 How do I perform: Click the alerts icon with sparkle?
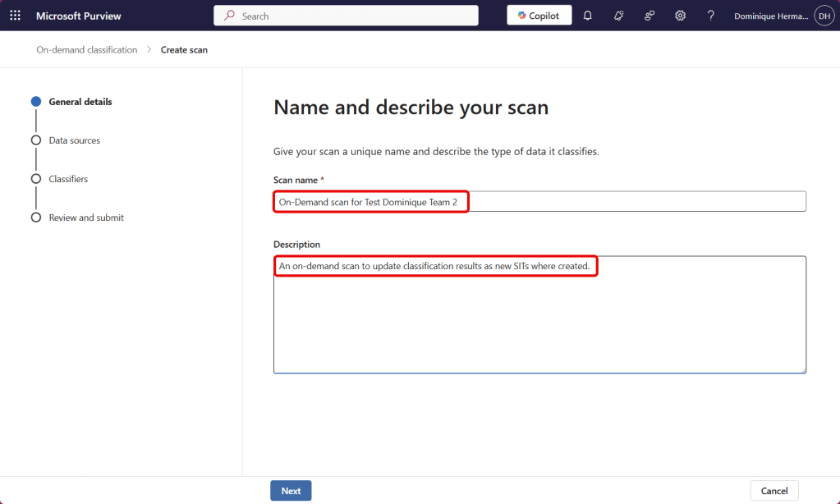click(618, 15)
